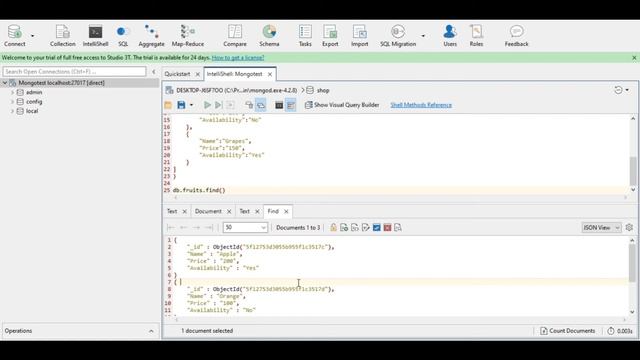Delete document red X icon
640x360 pixels.
pos(387,227)
